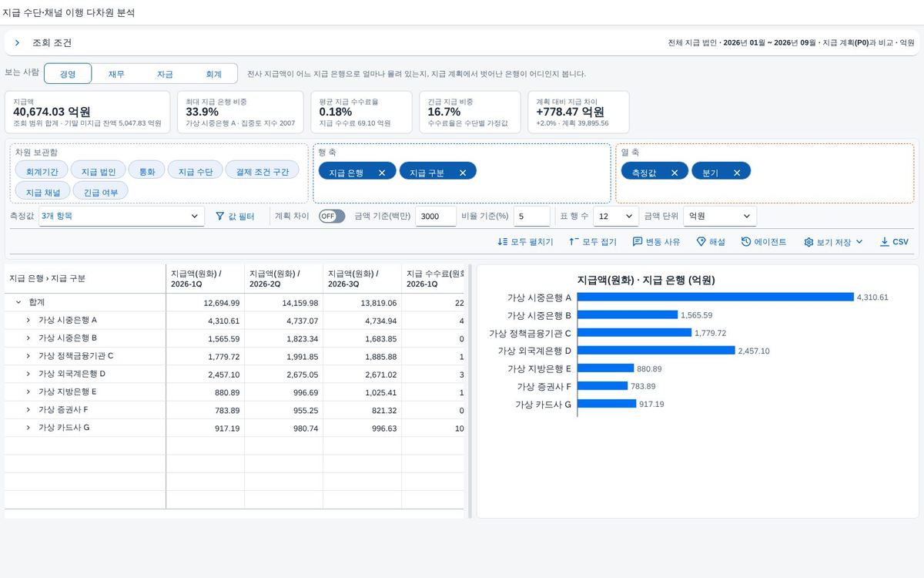Open the 해설 commentary
Image resolution: width=924 pixels, height=578 pixels.
pyautogui.click(x=711, y=242)
